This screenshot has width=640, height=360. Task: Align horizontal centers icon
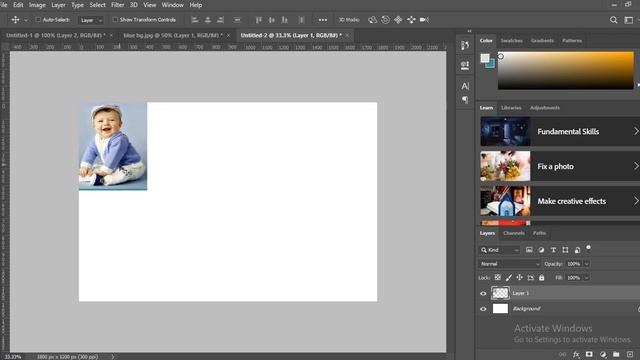coord(208,20)
